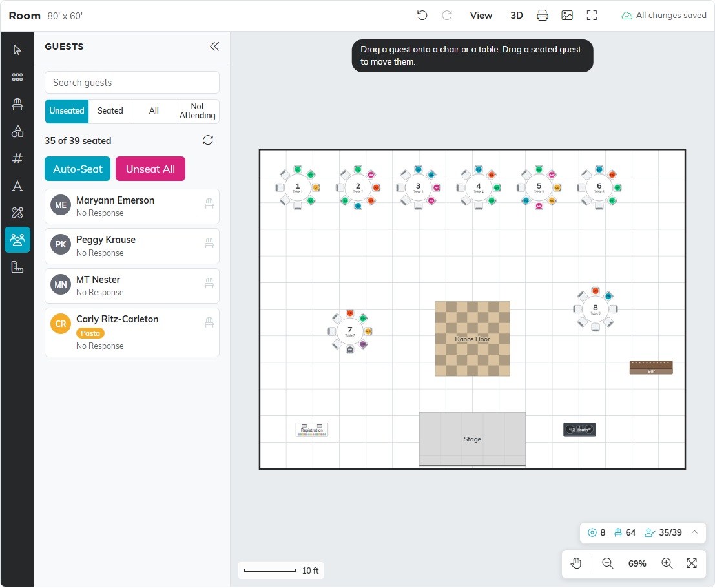Select the pointer cursor tool
Image resolution: width=715 pixels, height=588 pixels.
(x=17, y=50)
